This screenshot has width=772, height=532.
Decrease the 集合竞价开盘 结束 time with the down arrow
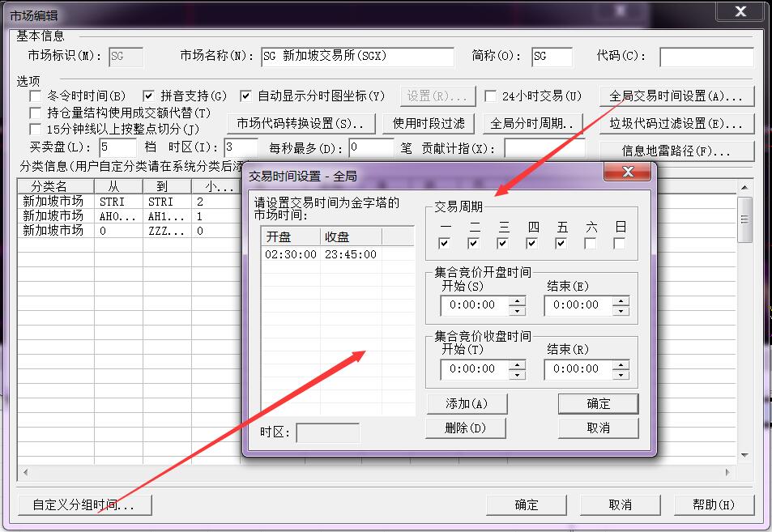point(621,310)
